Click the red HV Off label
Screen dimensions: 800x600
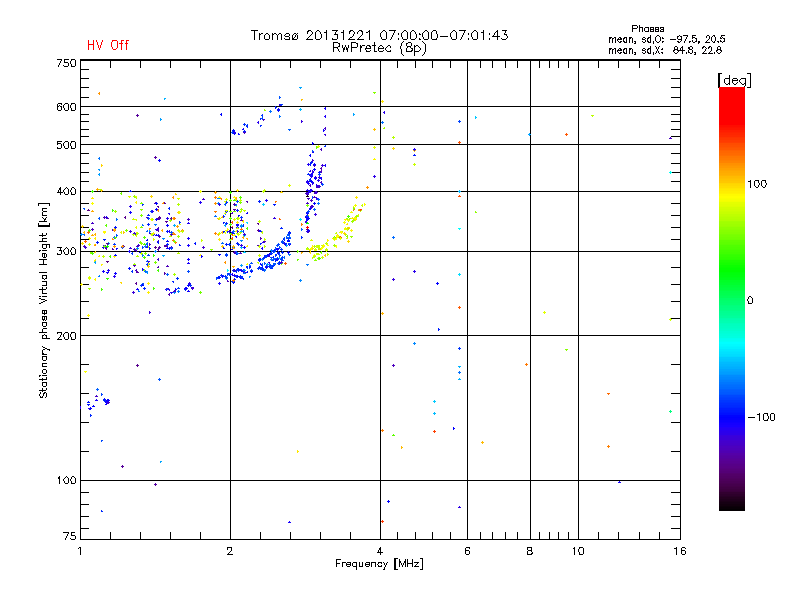point(108,45)
